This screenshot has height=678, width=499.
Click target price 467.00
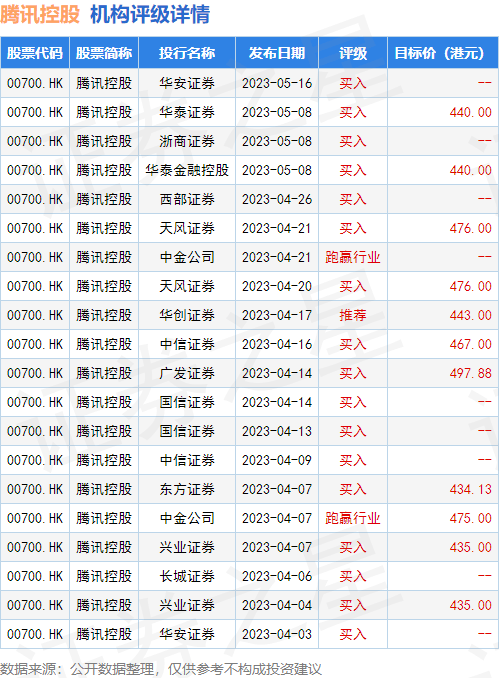tap(470, 344)
